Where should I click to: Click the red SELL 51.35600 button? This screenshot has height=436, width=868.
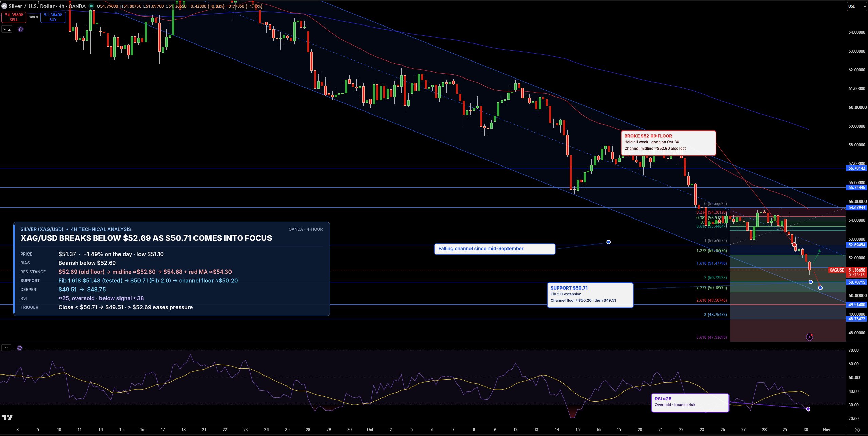14,17
